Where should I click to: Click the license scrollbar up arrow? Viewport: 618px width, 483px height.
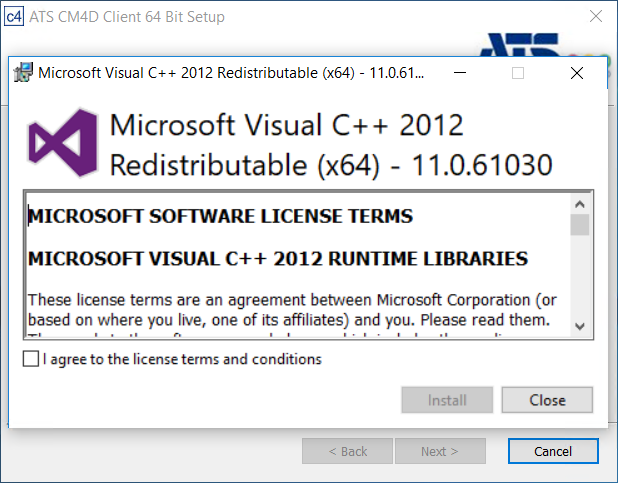(579, 202)
